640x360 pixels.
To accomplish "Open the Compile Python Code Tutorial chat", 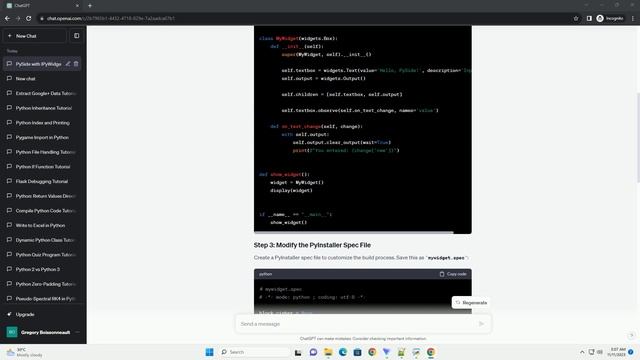I will pos(42,211).
